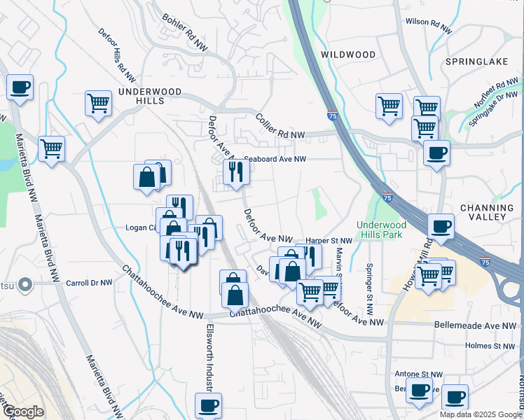Click the coffee marker below Collier Rd east
Image resolution: width=524 pixels, height=420 pixels.
point(436,153)
